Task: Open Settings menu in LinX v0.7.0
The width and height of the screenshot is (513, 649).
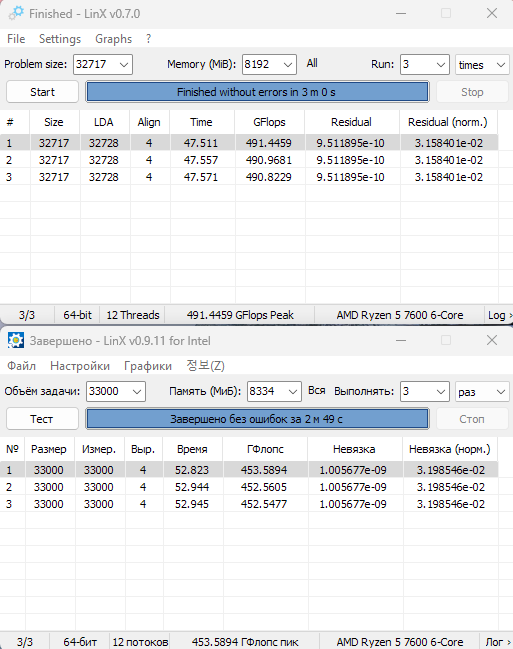Action: 60,39
